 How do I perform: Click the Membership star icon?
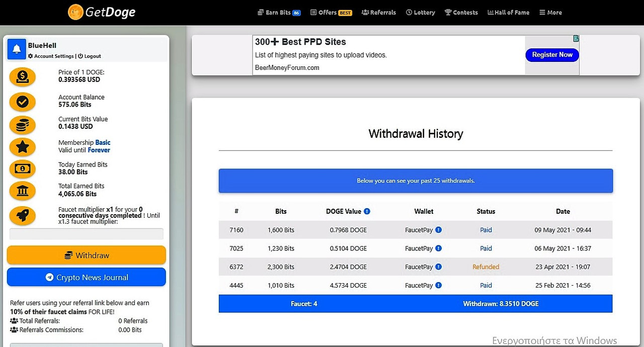point(23,147)
